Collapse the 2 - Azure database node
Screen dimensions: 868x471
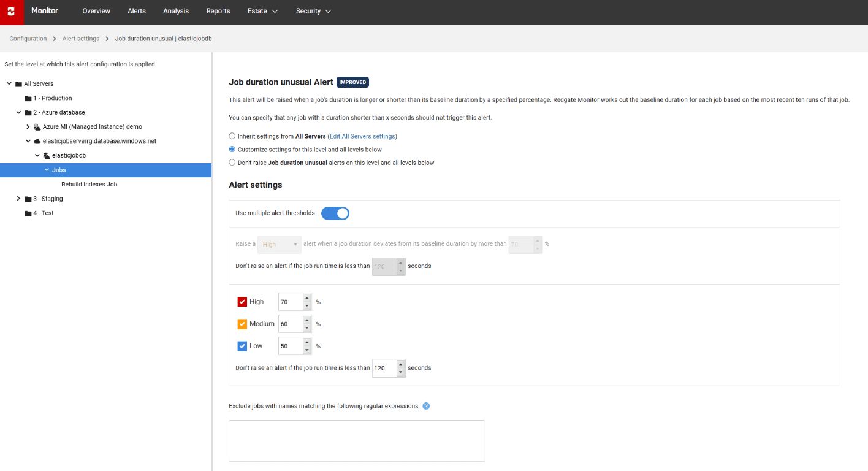point(18,113)
